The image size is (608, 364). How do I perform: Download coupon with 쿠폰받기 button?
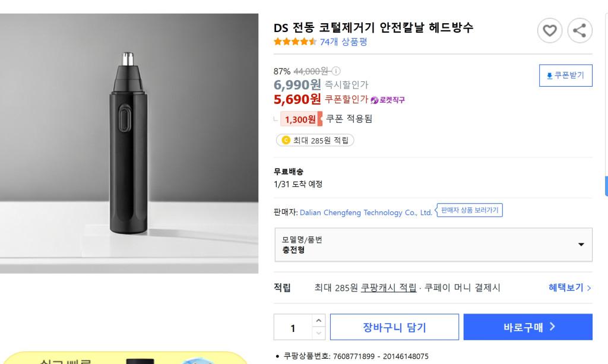pyautogui.click(x=565, y=75)
